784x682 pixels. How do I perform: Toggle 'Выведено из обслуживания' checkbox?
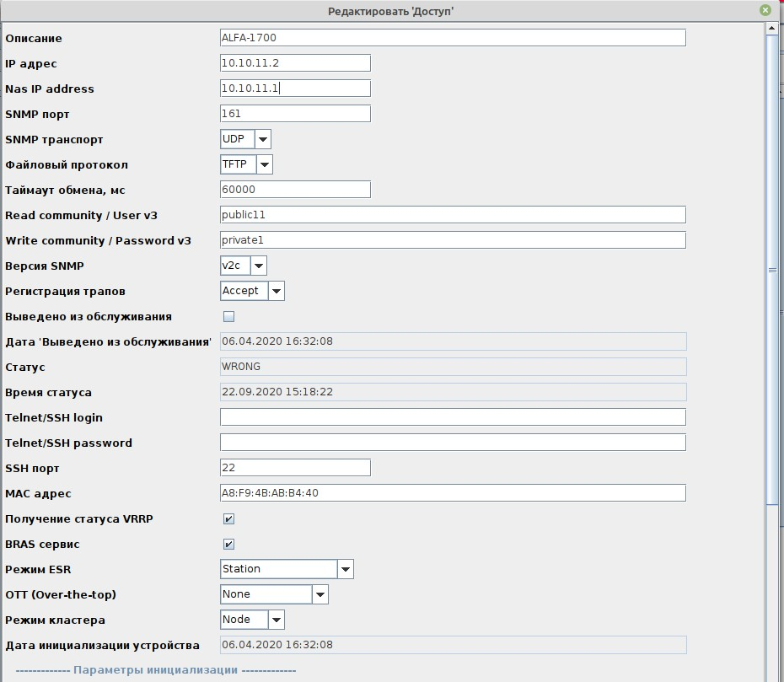click(228, 317)
